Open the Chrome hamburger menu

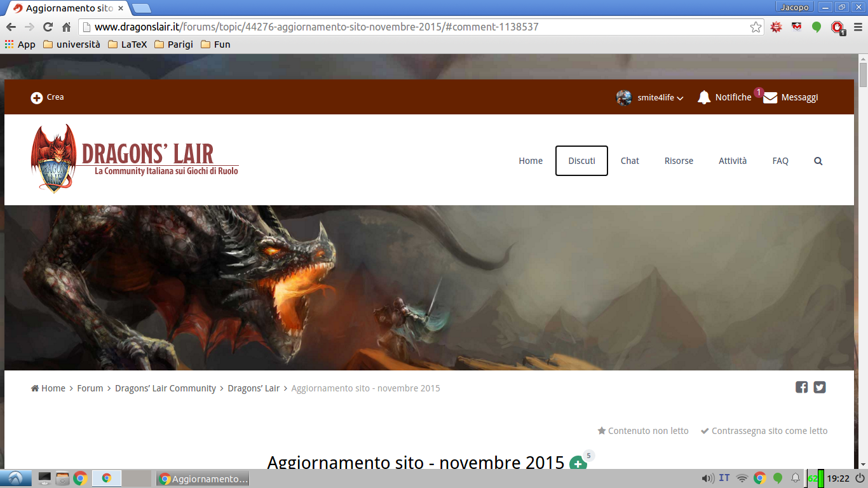pos(858,27)
